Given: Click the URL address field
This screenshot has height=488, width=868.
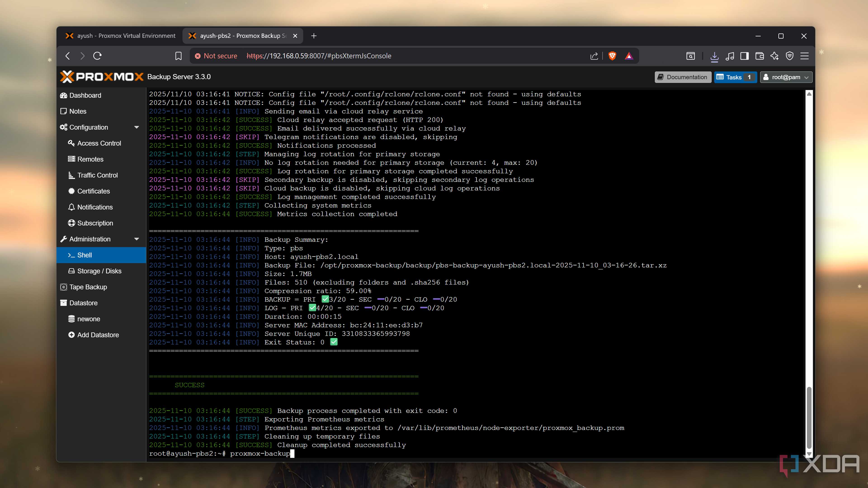Looking at the screenshot, I should (x=415, y=56).
